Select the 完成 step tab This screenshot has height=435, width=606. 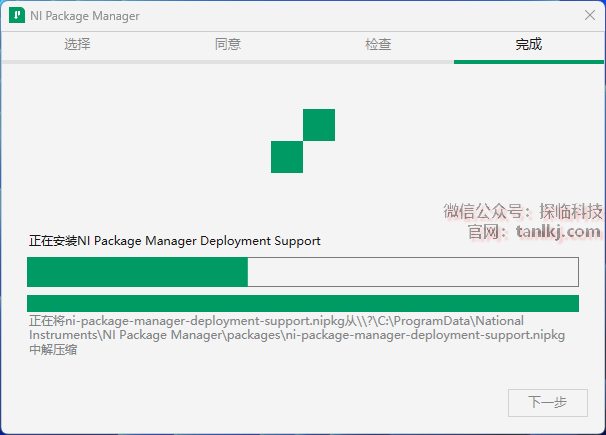coord(529,44)
